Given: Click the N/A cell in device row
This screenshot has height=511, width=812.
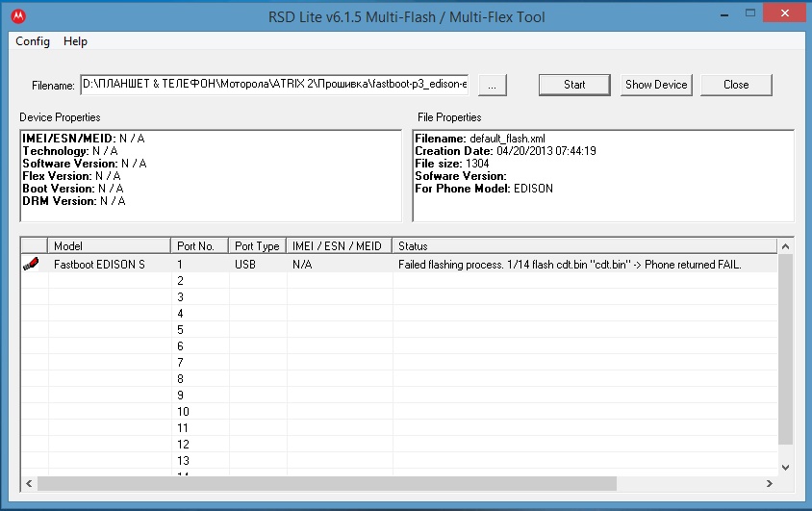Looking at the screenshot, I should click(x=302, y=265).
